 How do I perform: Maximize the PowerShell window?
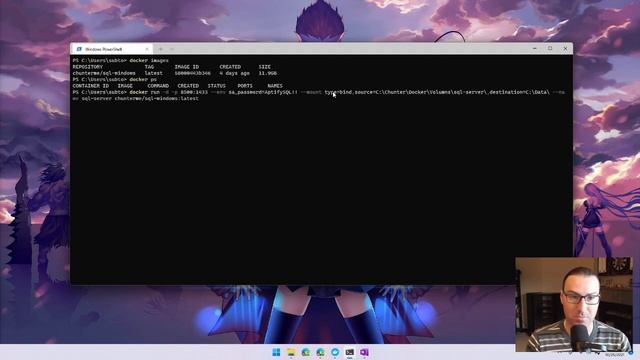coord(550,48)
